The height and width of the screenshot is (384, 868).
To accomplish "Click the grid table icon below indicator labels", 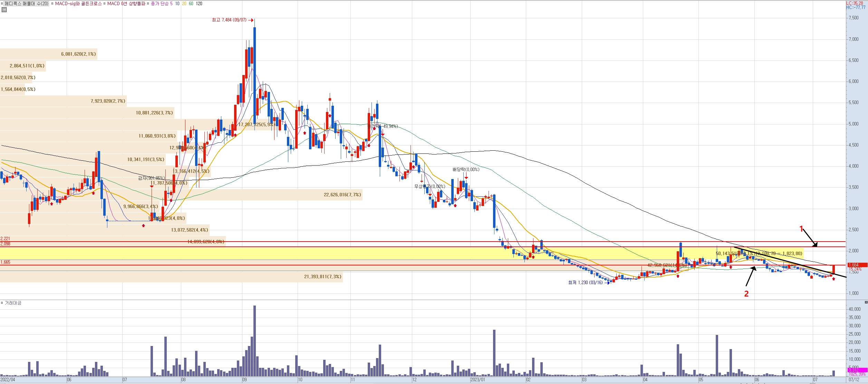I will [4, 10].
